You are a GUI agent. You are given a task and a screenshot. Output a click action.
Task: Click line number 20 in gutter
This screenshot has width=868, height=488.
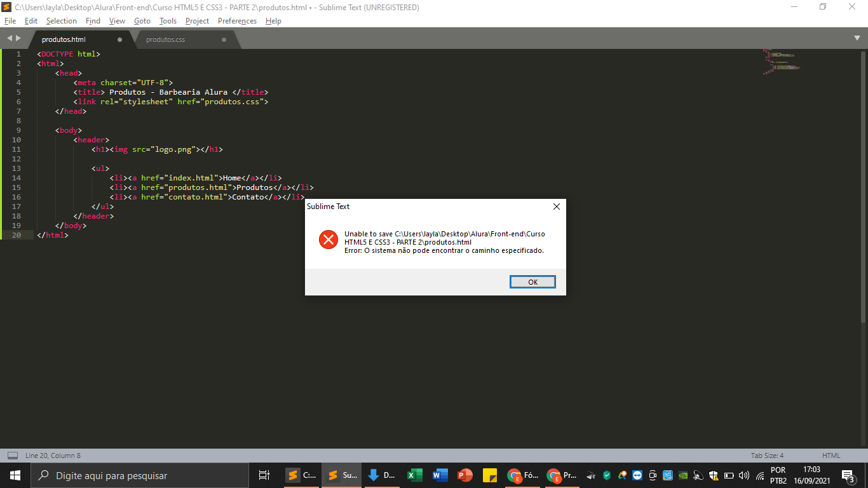16,235
